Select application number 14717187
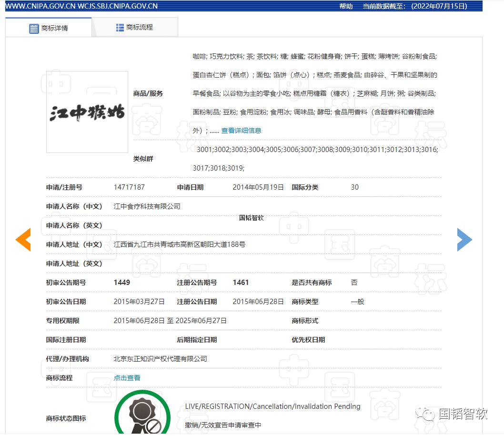 pyautogui.click(x=129, y=187)
